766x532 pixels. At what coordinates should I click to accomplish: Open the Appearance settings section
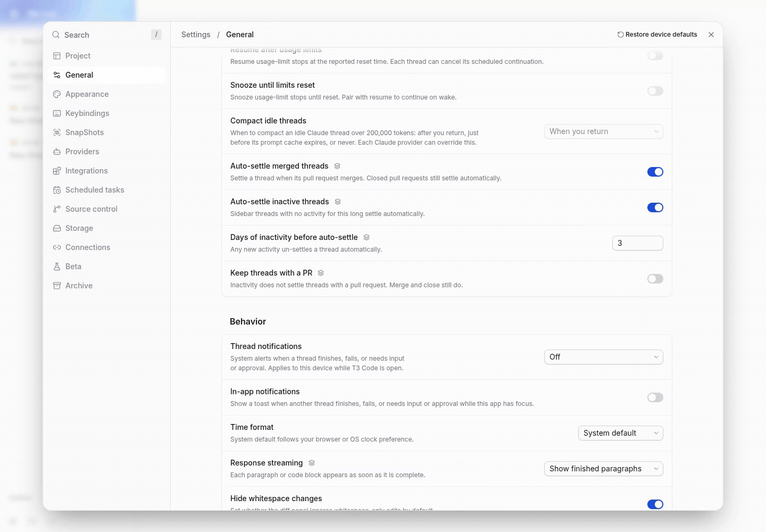(107, 94)
